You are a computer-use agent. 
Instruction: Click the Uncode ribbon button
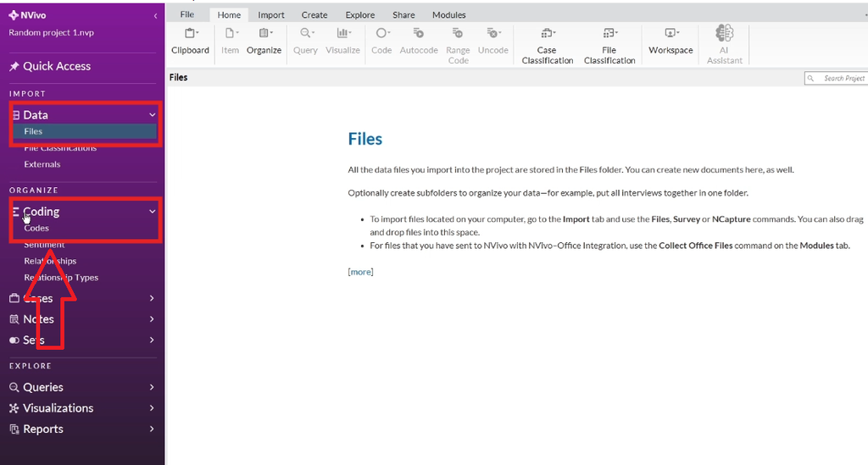pyautogui.click(x=493, y=41)
